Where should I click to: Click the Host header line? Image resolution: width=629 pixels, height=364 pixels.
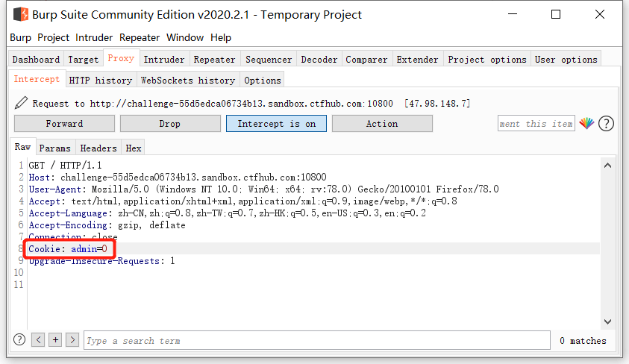tap(178, 178)
